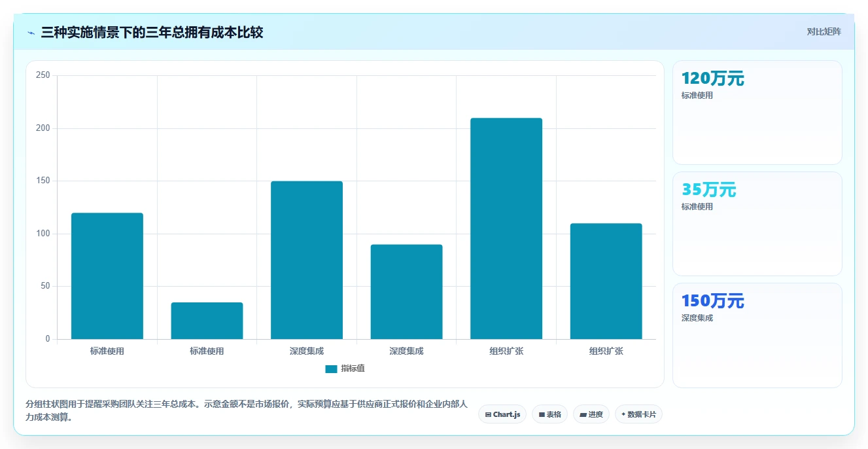Click the 深度集成 caption under 150万元
The image size is (868, 449).
697,318
